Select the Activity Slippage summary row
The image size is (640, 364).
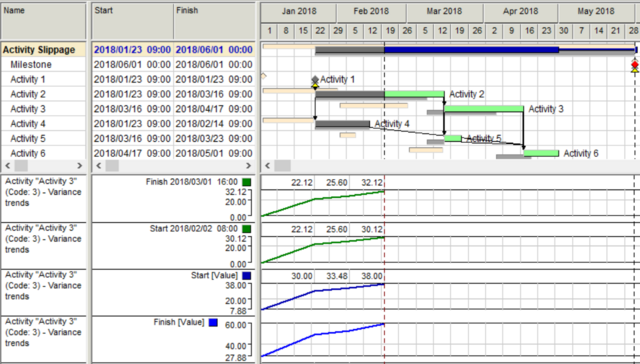43,50
